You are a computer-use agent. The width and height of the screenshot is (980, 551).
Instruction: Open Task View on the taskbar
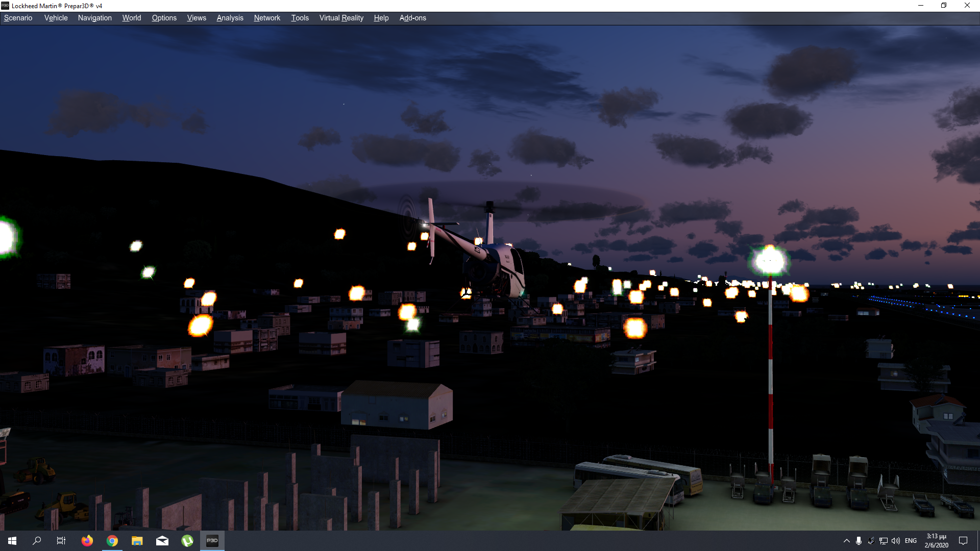pyautogui.click(x=61, y=541)
